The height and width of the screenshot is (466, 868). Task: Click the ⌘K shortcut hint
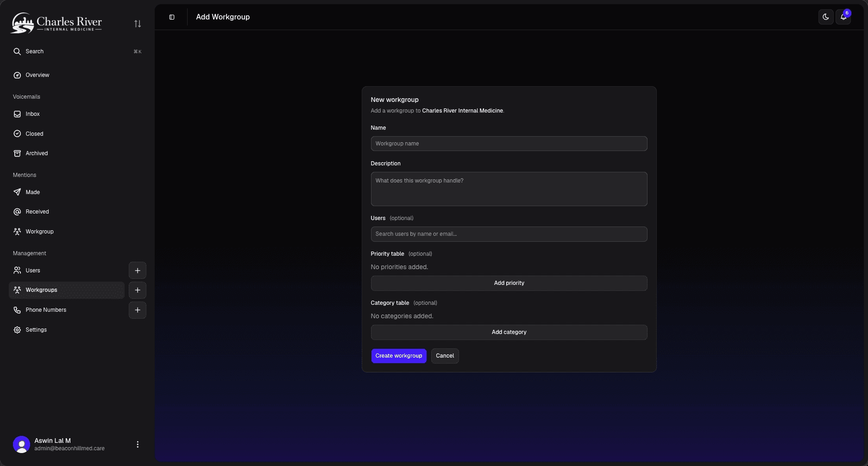[138, 51]
